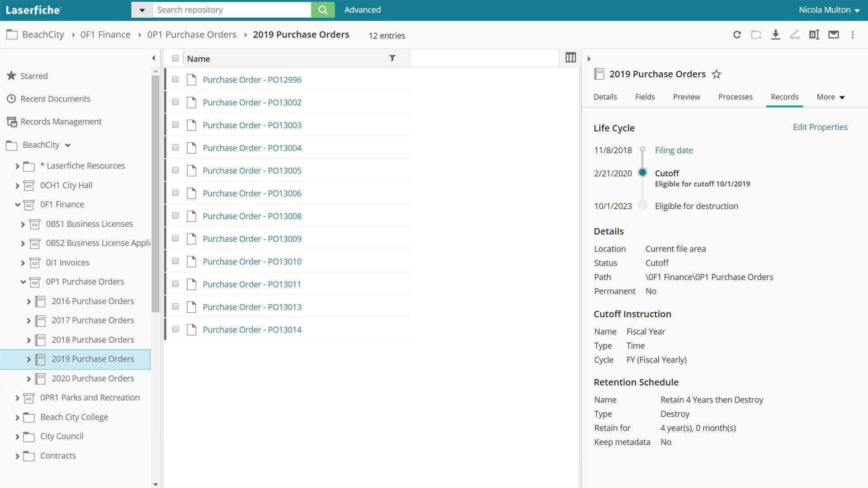Open the More tab menu
This screenshot has height=488, width=868.
click(830, 97)
